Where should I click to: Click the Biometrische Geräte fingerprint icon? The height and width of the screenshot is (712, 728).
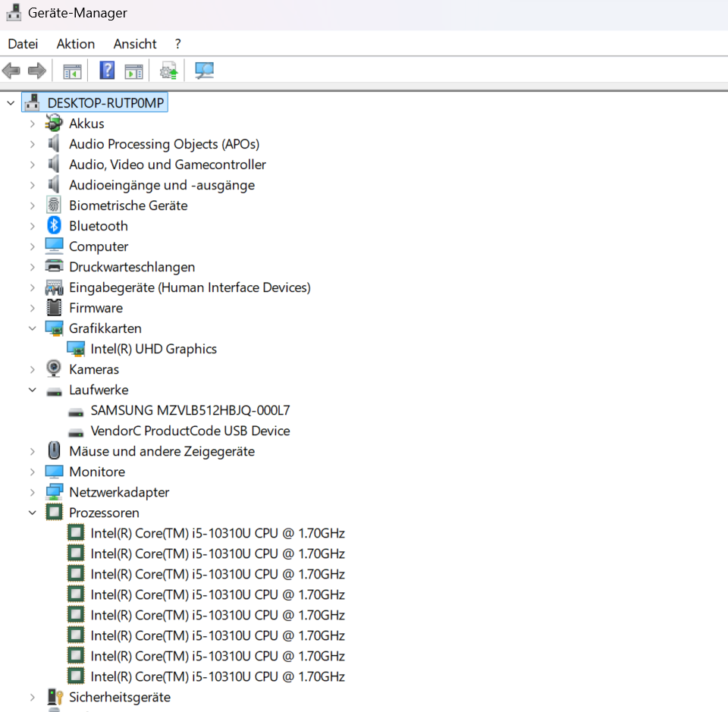click(54, 205)
